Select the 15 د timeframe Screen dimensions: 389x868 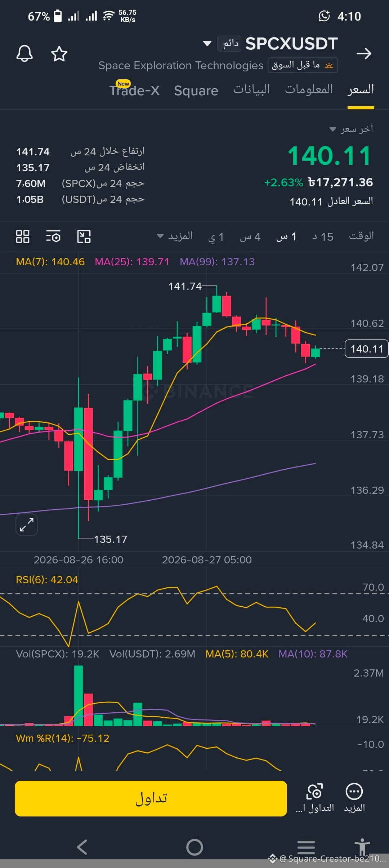[x=323, y=237]
